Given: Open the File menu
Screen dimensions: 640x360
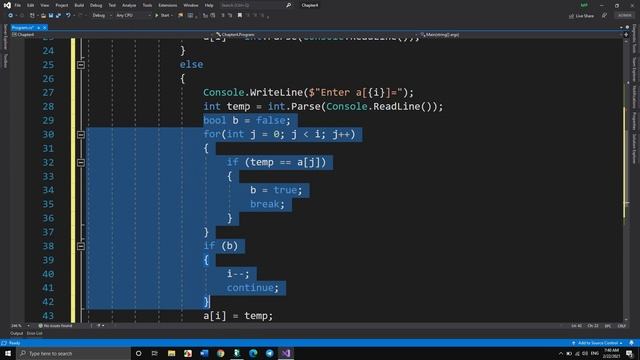Looking at the screenshot, I should click(18, 5).
